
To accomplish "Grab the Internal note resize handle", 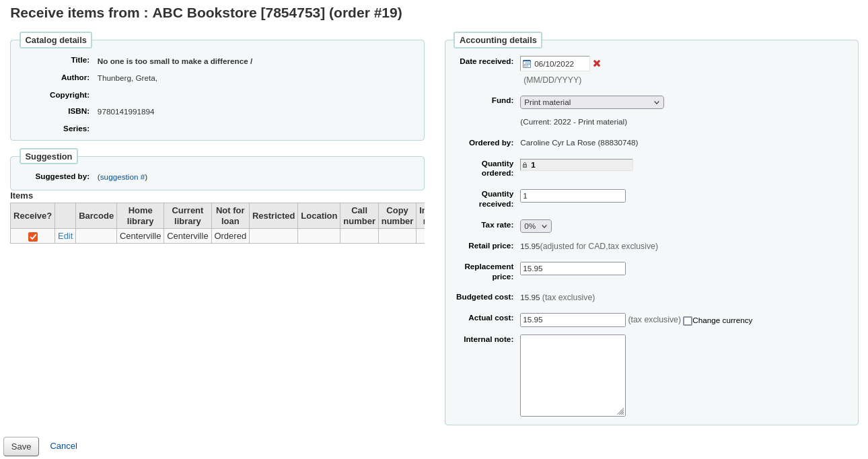I will (622, 413).
